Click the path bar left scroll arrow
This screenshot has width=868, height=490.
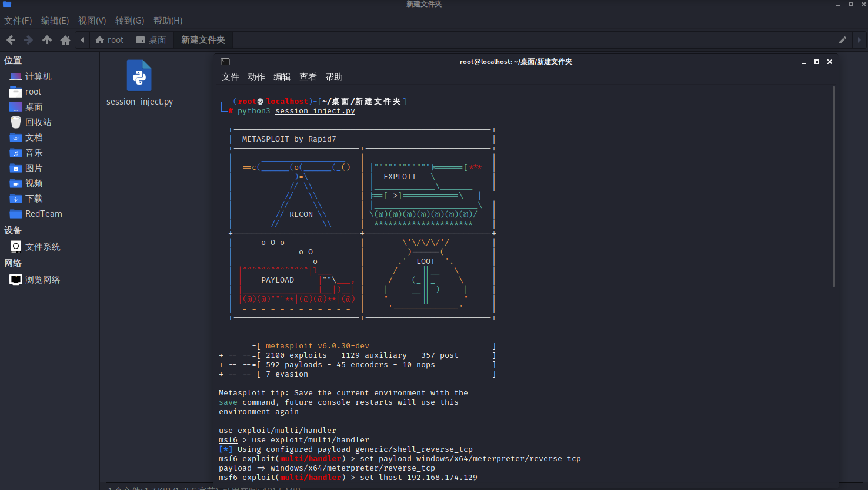point(82,40)
